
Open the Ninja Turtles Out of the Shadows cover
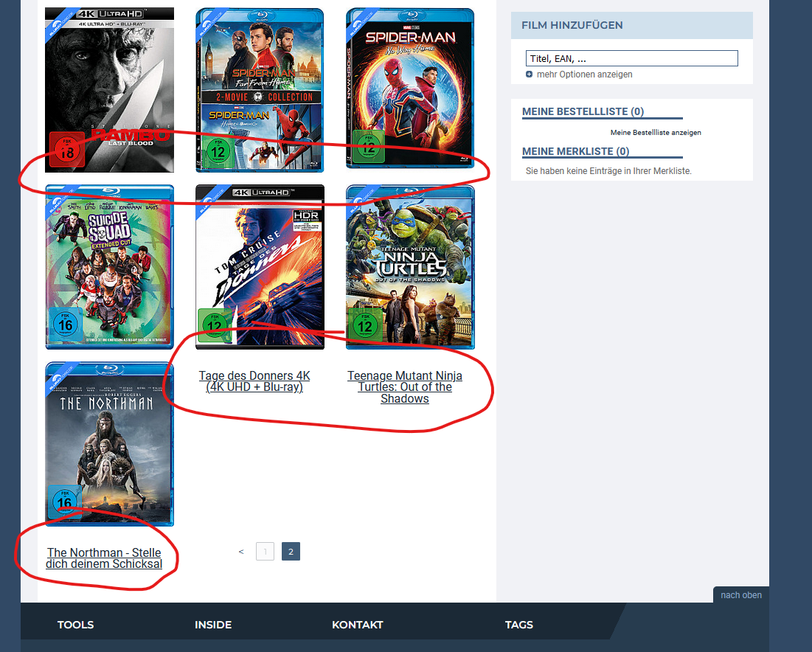[x=409, y=267]
